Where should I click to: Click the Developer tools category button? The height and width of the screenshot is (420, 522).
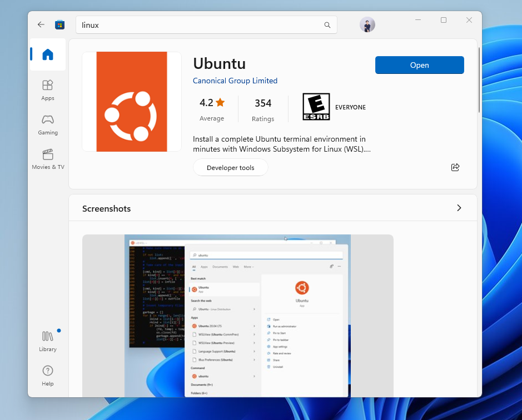click(x=230, y=167)
